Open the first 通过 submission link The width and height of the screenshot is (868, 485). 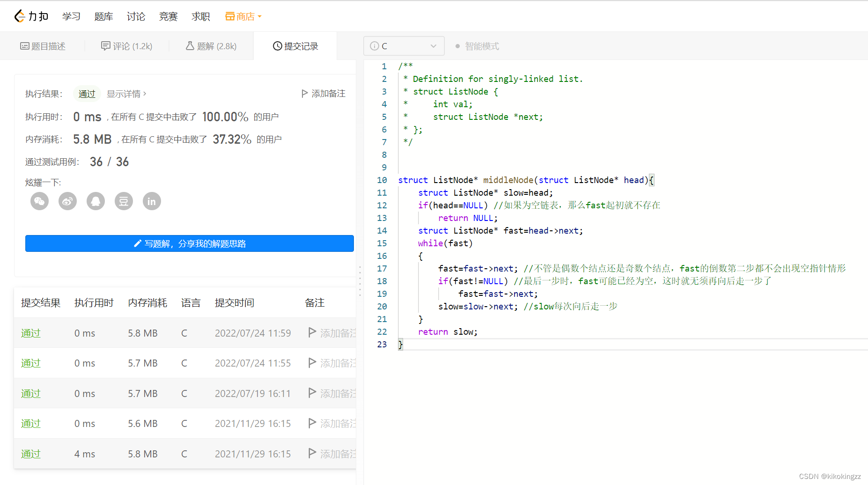30,332
